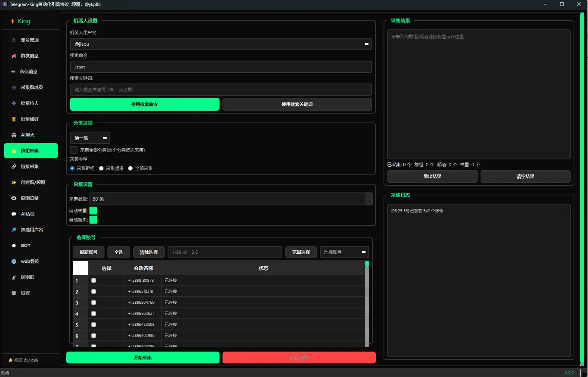Open the 换一批 category dropdown
Image resolution: width=588 pixels, height=377 pixels.
(x=90, y=138)
